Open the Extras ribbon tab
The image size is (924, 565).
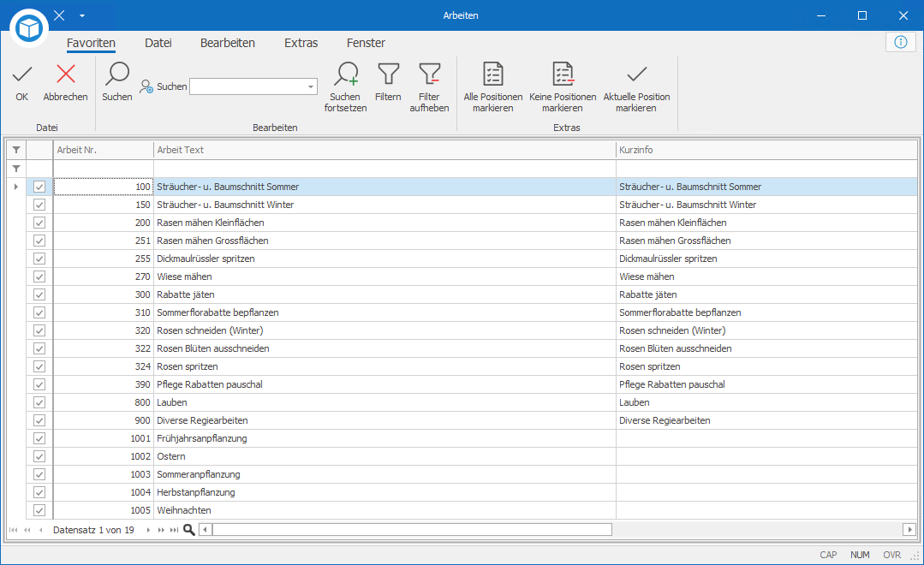point(301,43)
